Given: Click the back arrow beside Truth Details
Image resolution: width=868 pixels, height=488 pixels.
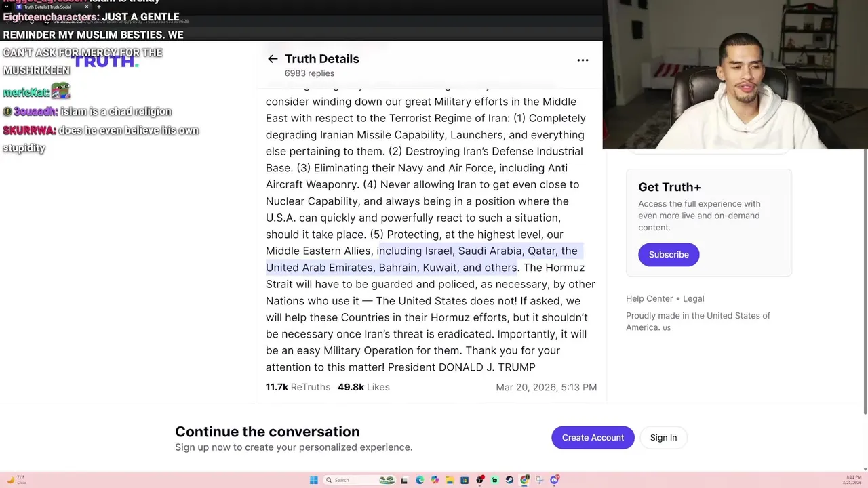Looking at the screenshot, I should click(x=273, y=59).
